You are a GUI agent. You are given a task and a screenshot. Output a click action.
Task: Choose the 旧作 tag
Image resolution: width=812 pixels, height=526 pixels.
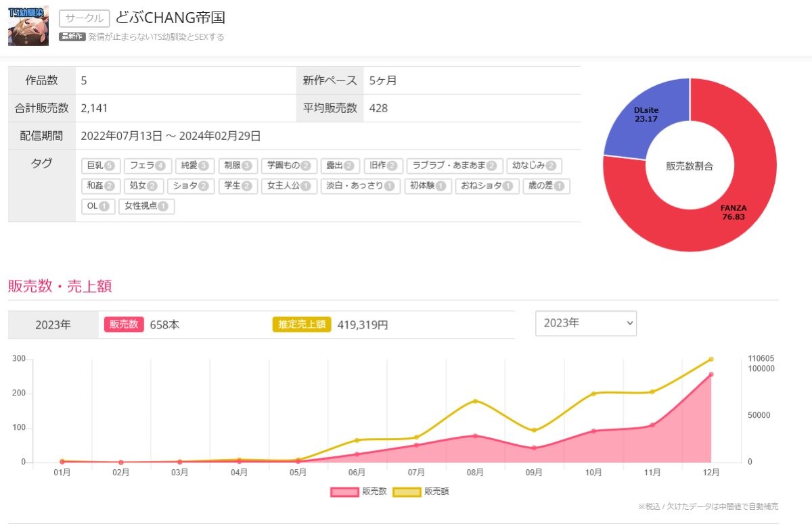tap(383, 166)
